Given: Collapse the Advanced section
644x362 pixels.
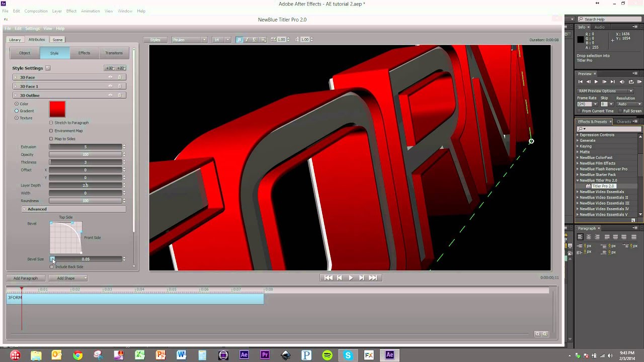Looking at the screenshot, I should coord(24,209).
